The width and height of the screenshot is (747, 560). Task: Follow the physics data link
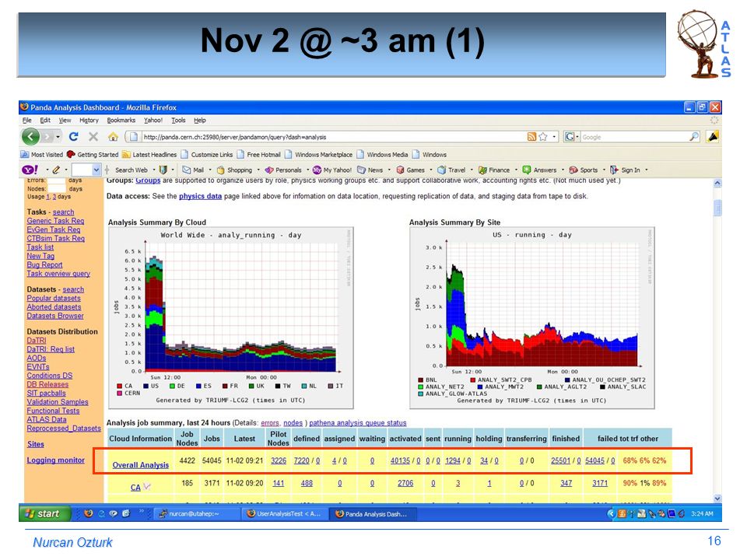pyautogui.click(x=200, y=196)
